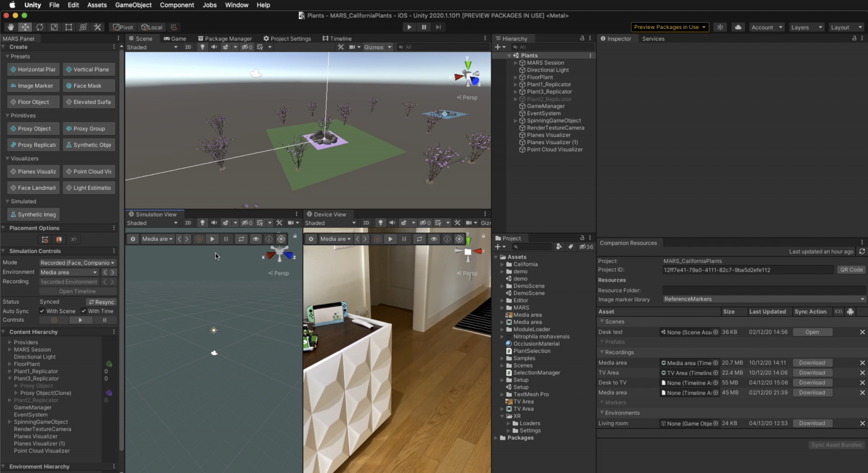Select the Move tool in toolbar
Viewport: 868px width, 473px height.
click(25, 27)
